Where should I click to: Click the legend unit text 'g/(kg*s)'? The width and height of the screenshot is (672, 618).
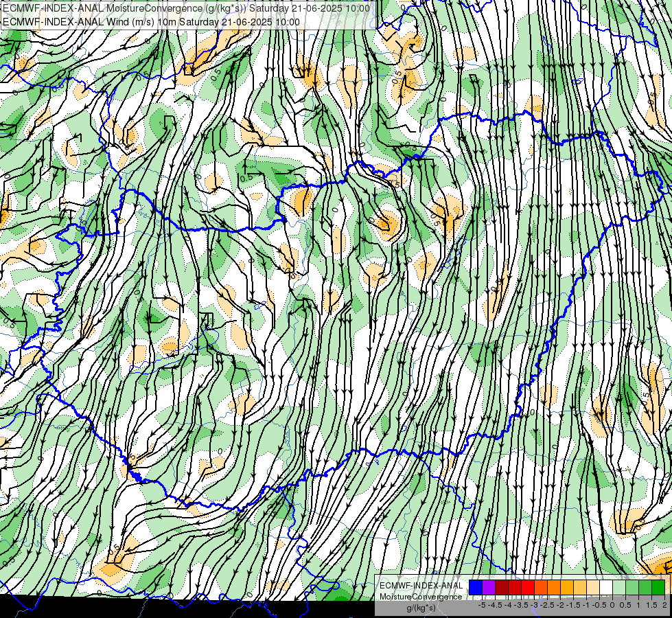(421, 608)
